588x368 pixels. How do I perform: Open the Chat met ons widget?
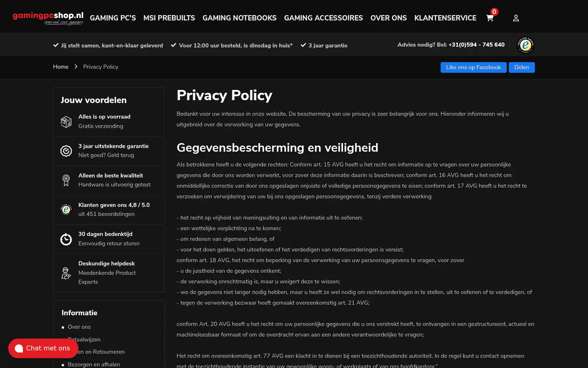(43, 348)
